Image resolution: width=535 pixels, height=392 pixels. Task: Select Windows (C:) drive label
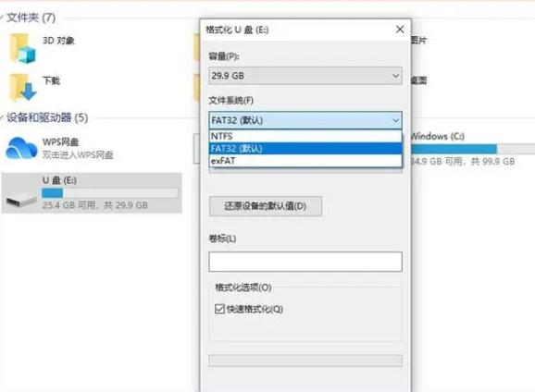click(438, 136)
